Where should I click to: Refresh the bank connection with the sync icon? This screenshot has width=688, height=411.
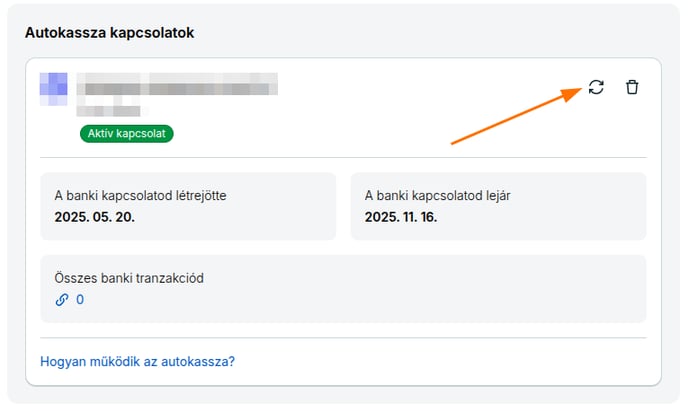[596, 87]
